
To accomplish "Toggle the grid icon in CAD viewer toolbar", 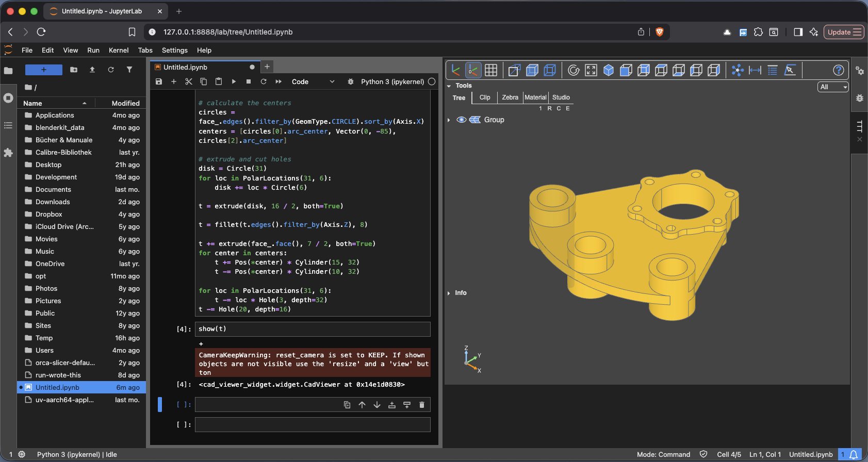I will point(491,70).
